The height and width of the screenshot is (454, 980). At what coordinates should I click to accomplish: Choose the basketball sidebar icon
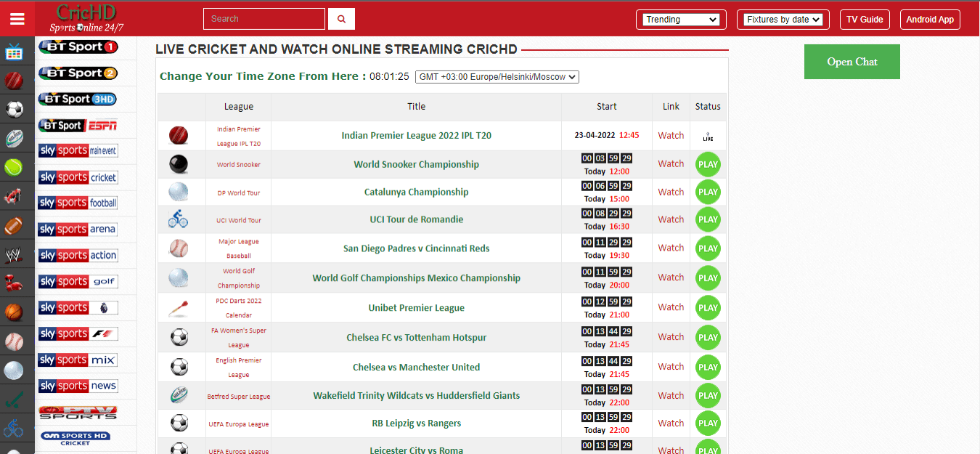pyautogui.click(x=14, y=312)
